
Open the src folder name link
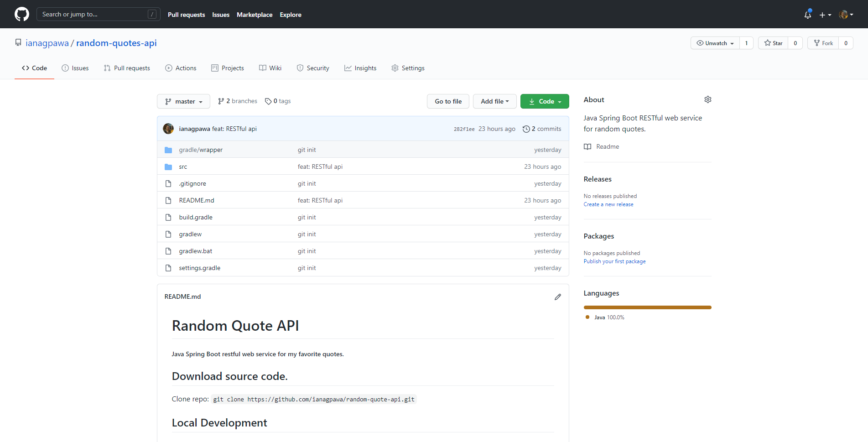pyautogui.click(x=183, y=166)
